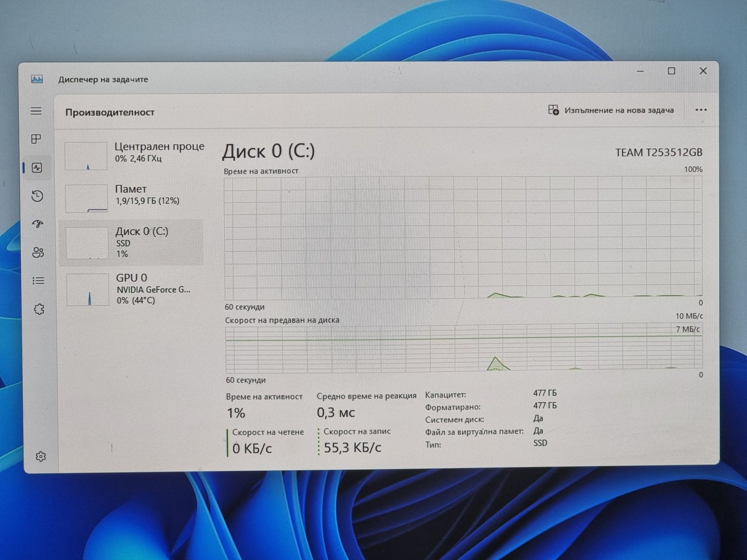Select the Performance page icon
This screenshot has width=747, height=560.
[x=37, y=168]
